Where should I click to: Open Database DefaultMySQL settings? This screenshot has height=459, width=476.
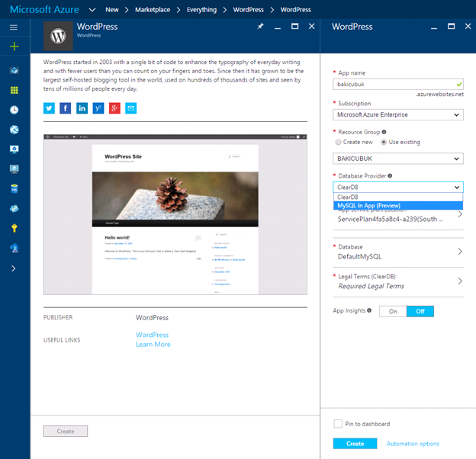pyautogui.click(x=398, y=252)
